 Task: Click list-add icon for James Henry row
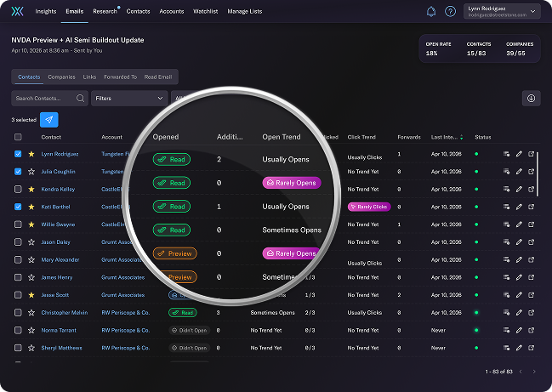507,277
